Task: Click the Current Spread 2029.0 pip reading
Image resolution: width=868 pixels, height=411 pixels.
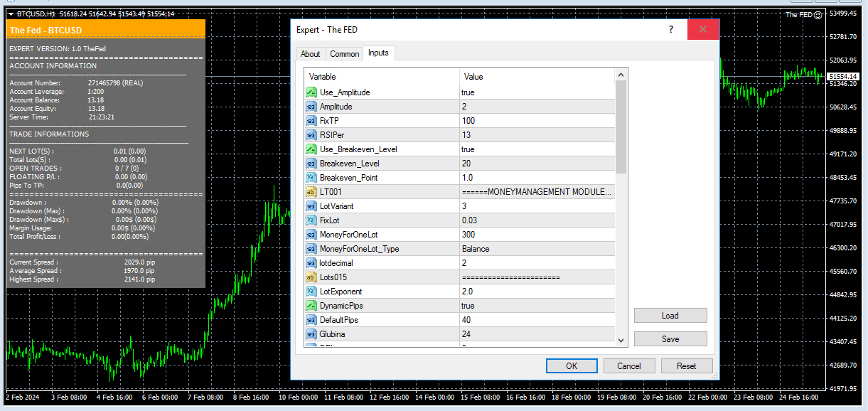Action: coord(139,262)
